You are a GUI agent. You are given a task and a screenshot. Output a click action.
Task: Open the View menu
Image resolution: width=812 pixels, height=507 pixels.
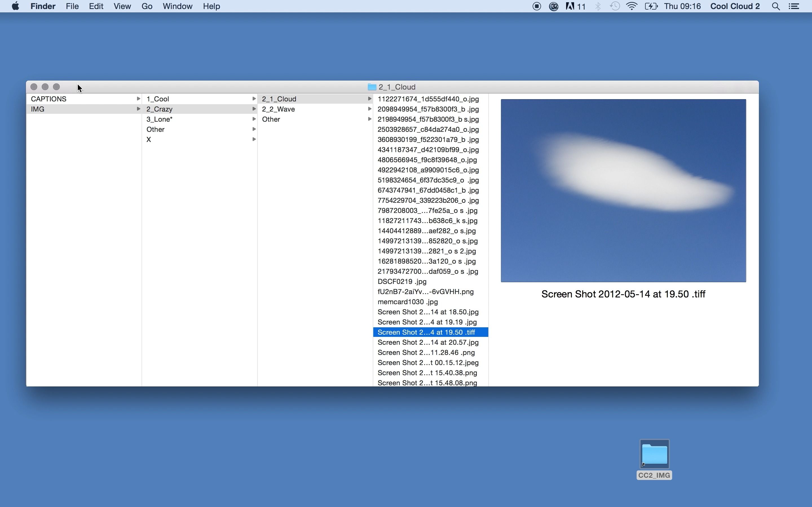[x=122, y=6]
